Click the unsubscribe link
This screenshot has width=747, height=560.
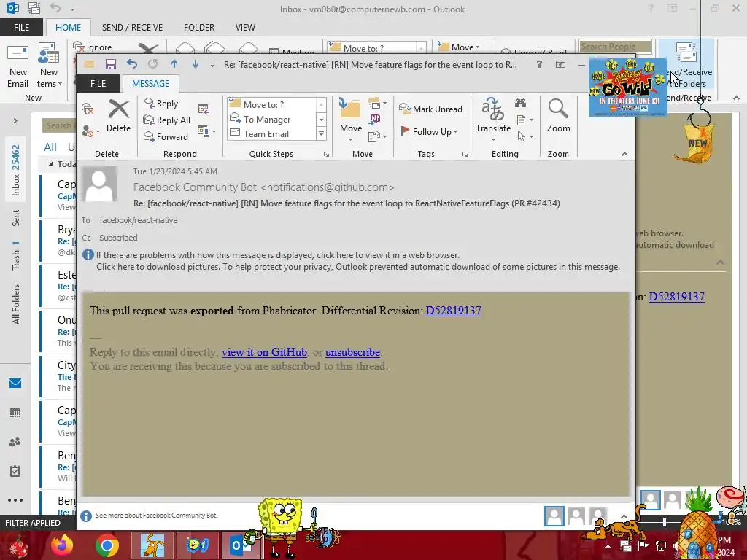pos(352,352)
